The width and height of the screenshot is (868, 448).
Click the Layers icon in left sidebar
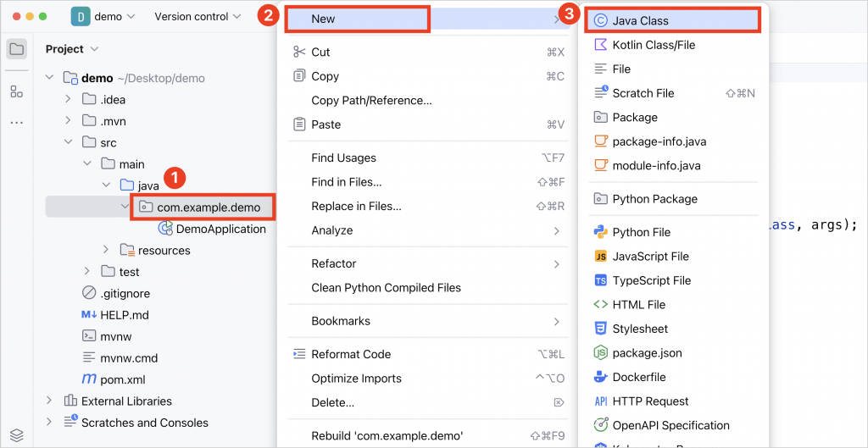point(17,435)
